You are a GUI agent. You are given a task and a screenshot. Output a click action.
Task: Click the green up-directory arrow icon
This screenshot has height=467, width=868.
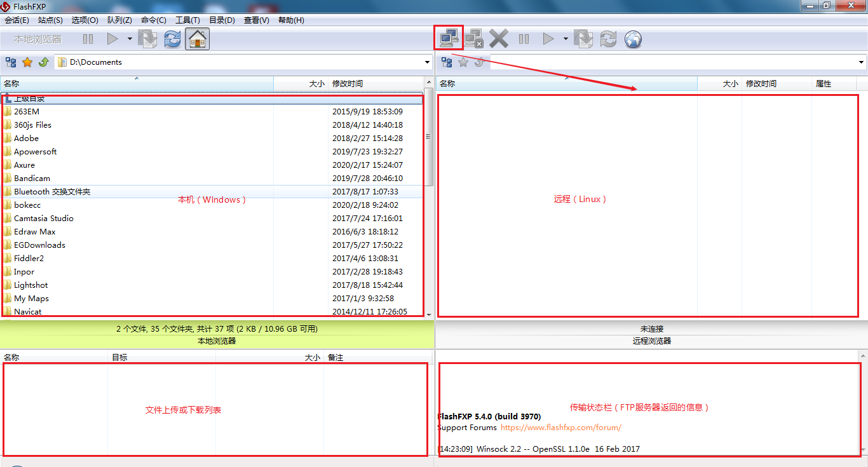click(43, 62)
